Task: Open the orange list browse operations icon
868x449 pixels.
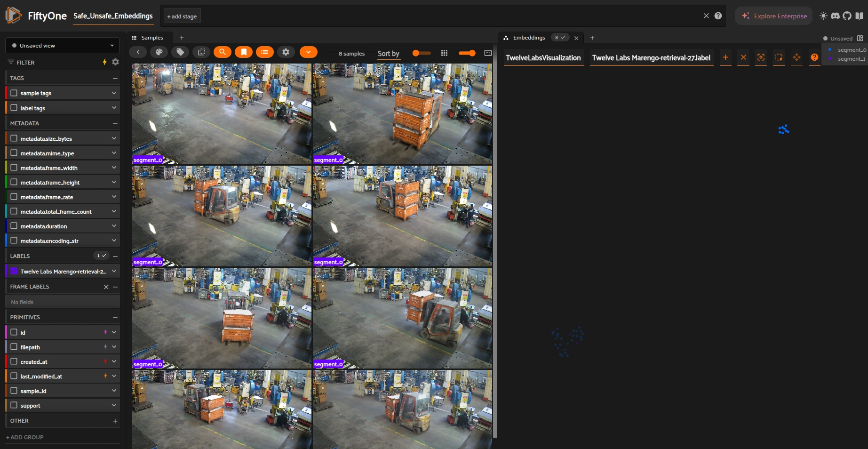Action: [265, 52]
